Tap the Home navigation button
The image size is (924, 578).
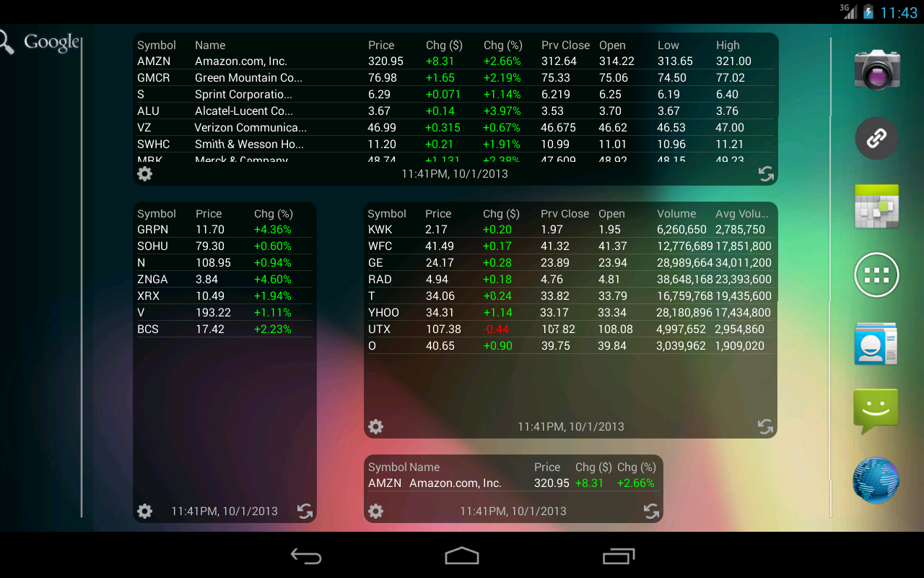tap(462, 555)
